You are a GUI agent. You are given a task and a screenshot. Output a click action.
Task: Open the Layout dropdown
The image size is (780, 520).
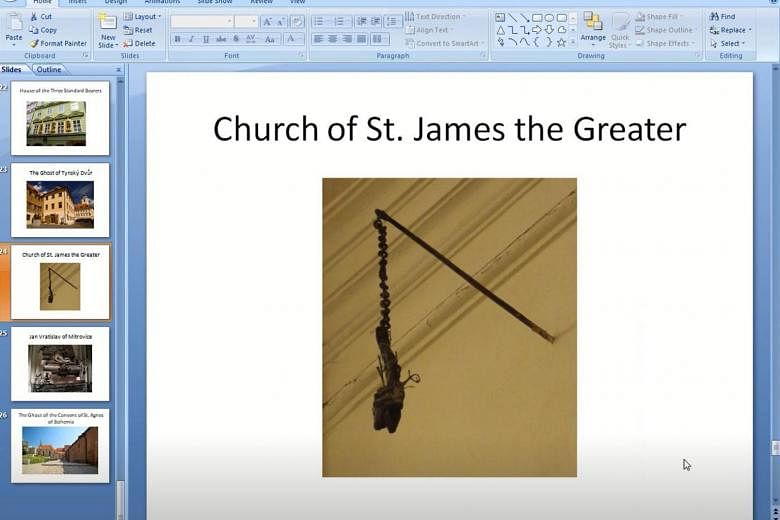(143, 17)
